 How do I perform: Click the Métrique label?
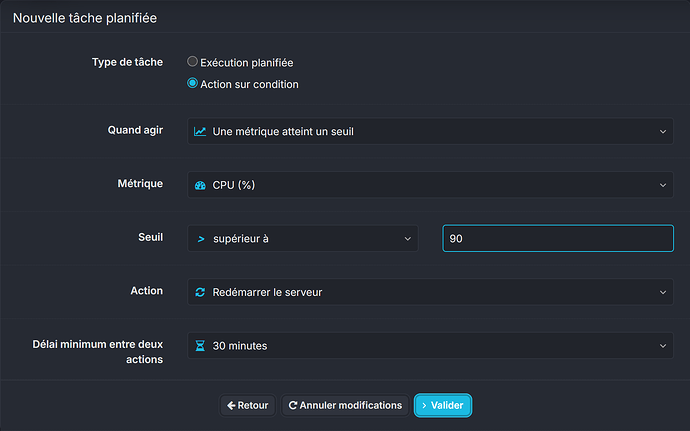140,184
